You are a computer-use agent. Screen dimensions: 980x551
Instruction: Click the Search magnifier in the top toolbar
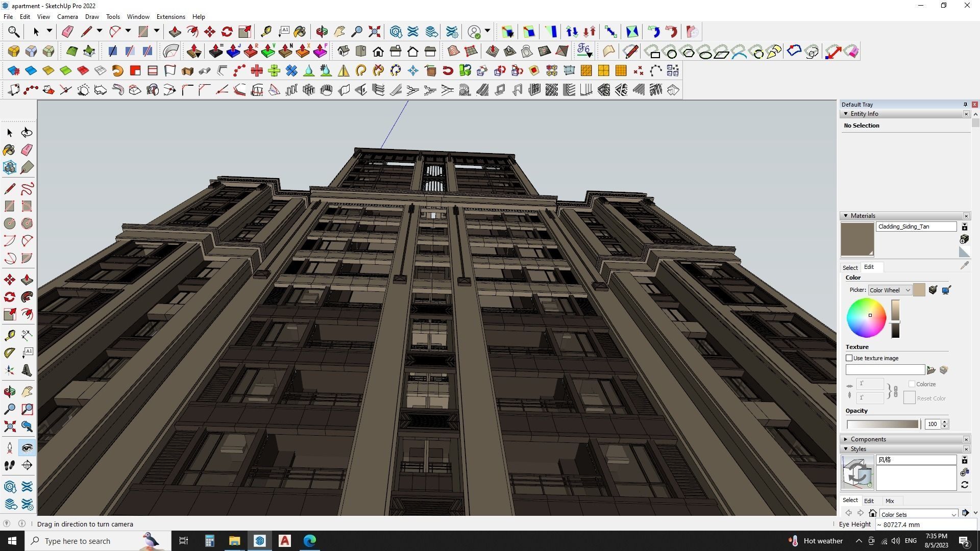(14, 32)
